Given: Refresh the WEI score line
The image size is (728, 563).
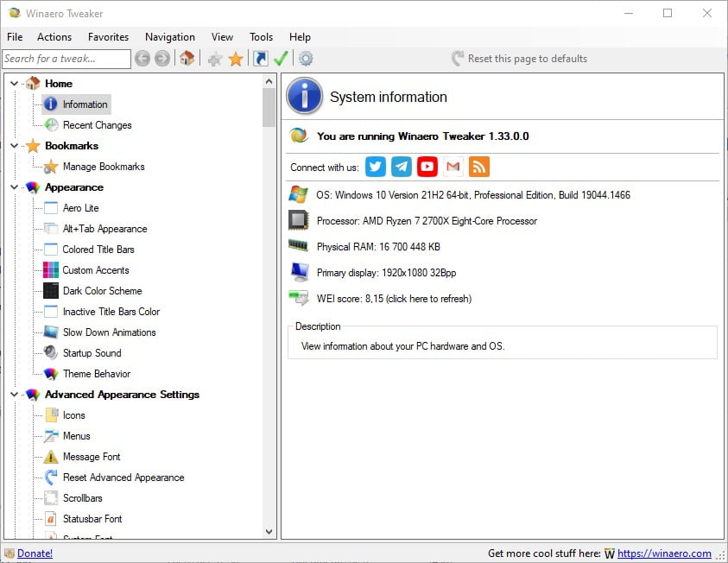Looking at the screenshot, I should [x=394, y=299].
